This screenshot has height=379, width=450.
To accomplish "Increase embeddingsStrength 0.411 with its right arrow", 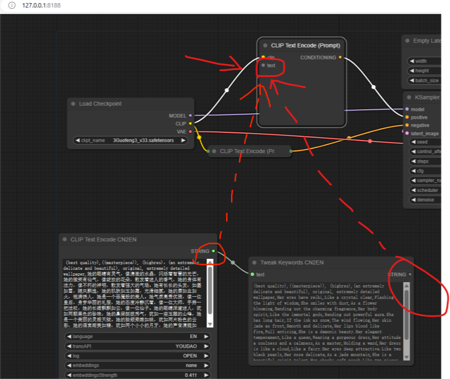I will tap(206, 375).
